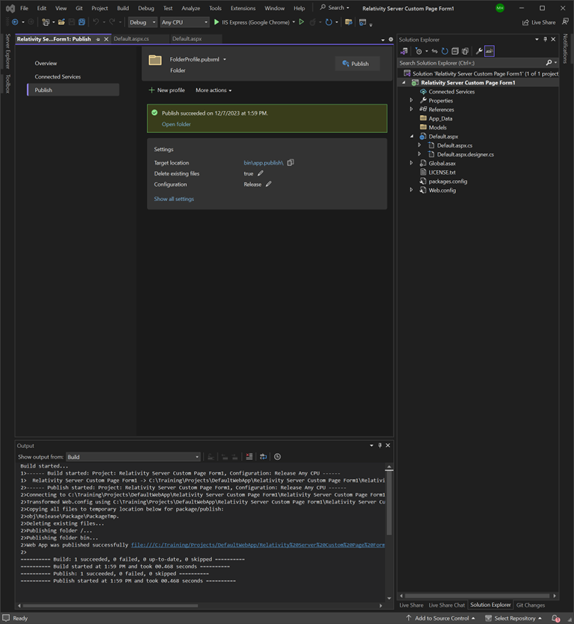Screen dimensions: 574x624
Task: Pin the Solution Explorer panel
Action: (x=545, y=39)
